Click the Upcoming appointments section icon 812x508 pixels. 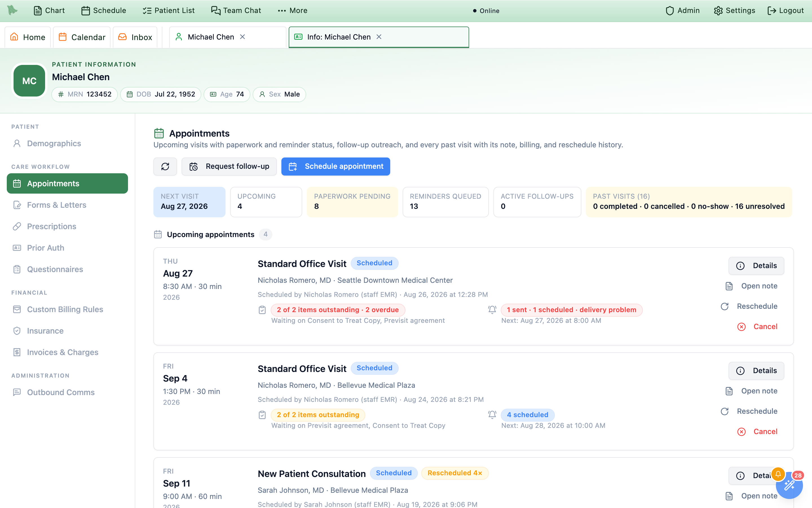(158, 235)
